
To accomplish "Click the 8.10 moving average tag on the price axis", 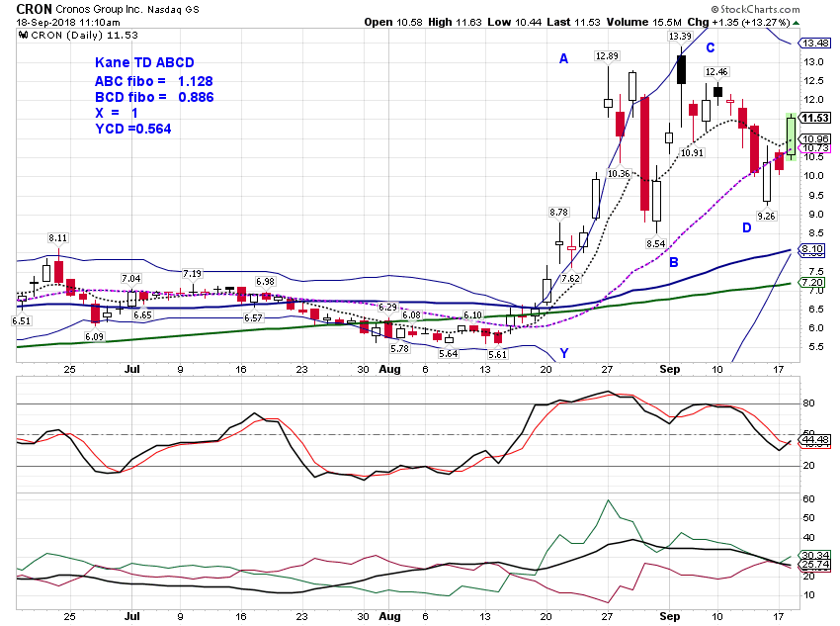I will pyautogui.click(x=812, y=248).
